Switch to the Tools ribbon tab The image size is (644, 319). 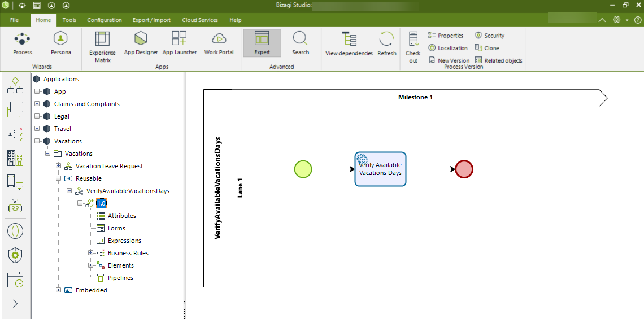coord(69,20)
